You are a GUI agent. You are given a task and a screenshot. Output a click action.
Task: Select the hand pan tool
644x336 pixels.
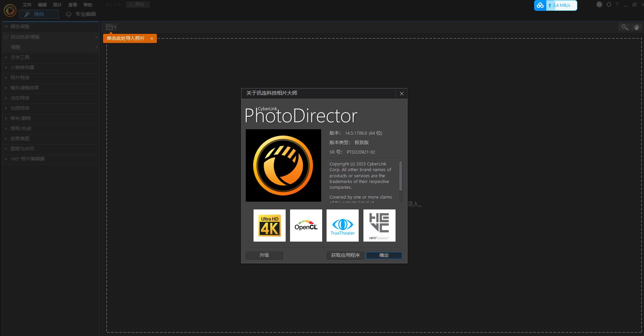[636, 27]
